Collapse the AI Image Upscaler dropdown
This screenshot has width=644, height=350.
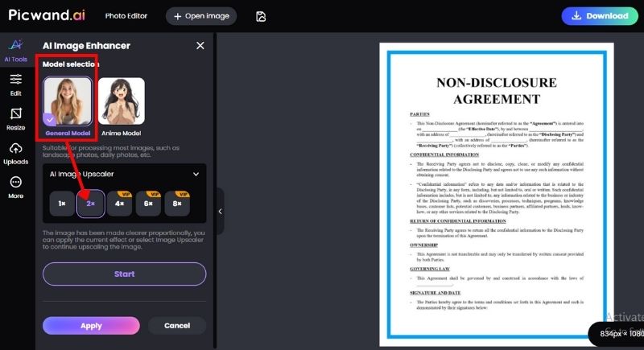click(x=196, y=174)
